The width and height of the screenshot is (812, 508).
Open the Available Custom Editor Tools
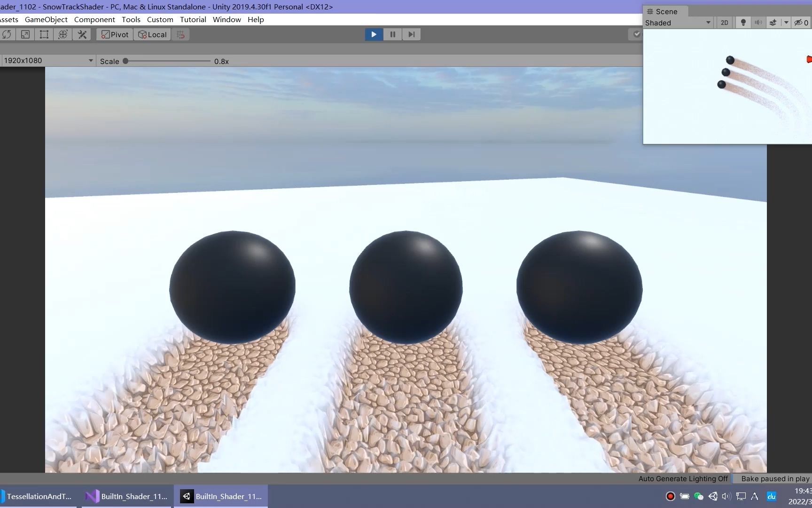pos(82,34)
